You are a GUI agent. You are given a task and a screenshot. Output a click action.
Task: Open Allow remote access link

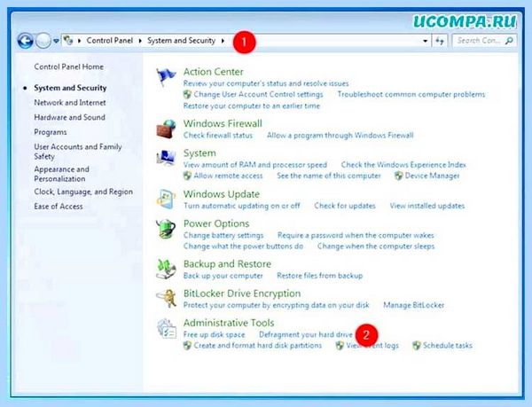(229, 176)
